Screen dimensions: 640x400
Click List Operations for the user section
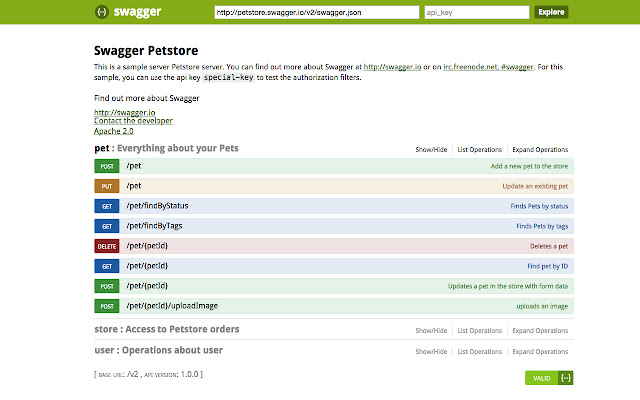pyautogui.click(x=480, y=351)
